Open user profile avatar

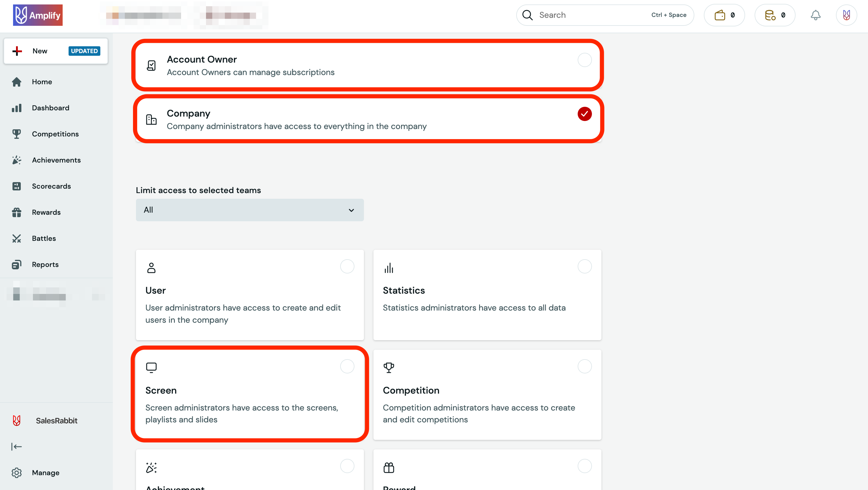click(846, 15)
